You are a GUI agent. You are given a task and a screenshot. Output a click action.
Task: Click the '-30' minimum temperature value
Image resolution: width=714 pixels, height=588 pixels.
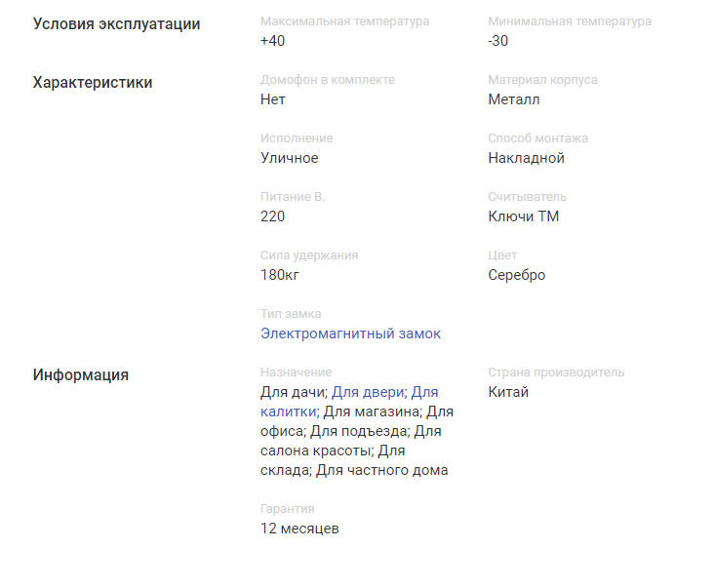point(497,41)
